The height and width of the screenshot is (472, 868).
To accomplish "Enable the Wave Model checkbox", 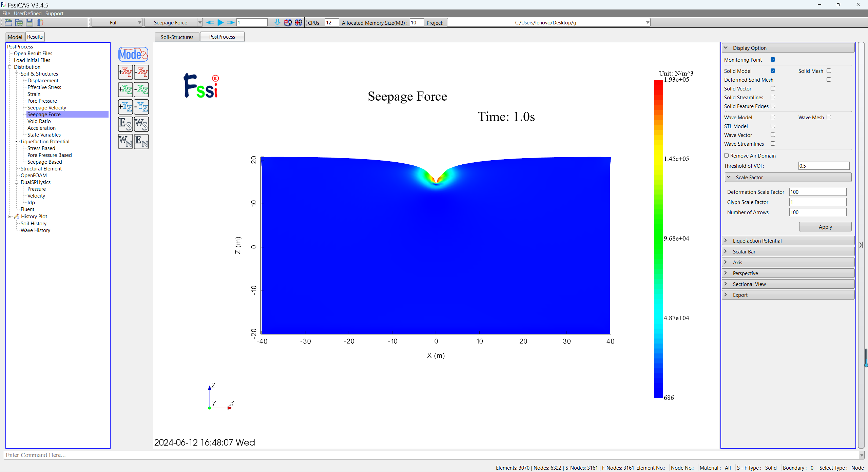I will [x=773, y=117].
